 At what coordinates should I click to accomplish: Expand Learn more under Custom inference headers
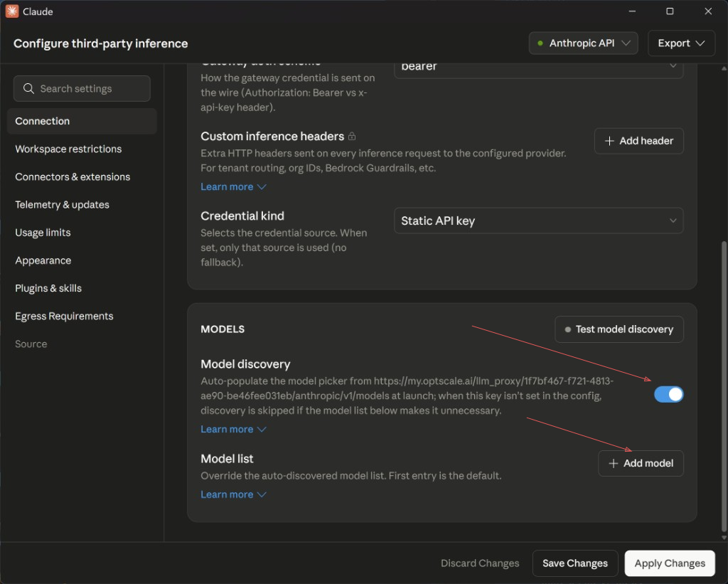coord(233,187)
